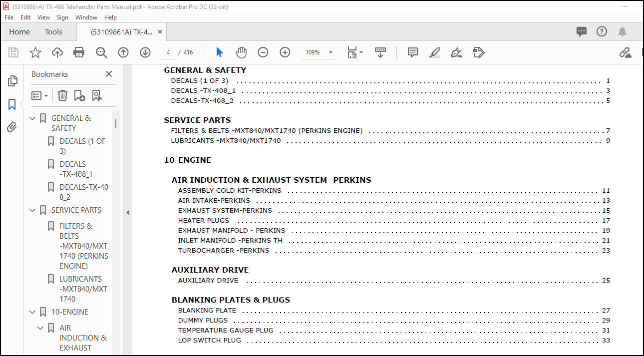Select FILTERS & BELTS bookmark
The height and width of the screenshot is (356, 644).
point(84,246)
